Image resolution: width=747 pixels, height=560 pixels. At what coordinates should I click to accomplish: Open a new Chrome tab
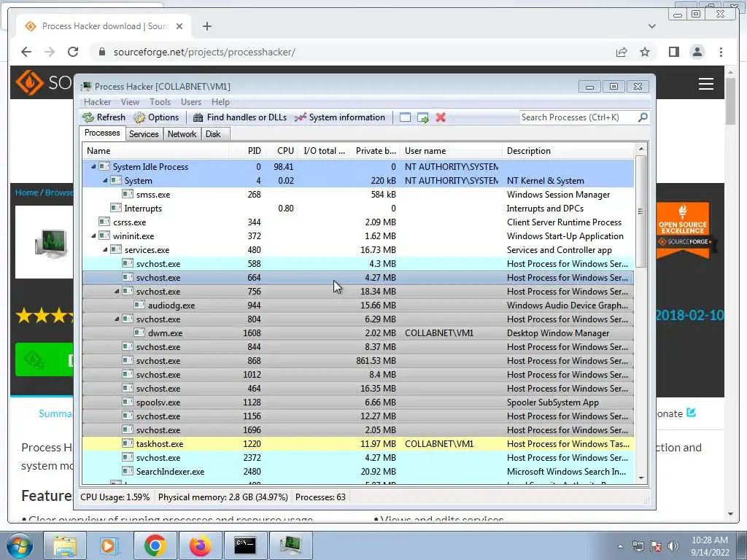point(206,26)
